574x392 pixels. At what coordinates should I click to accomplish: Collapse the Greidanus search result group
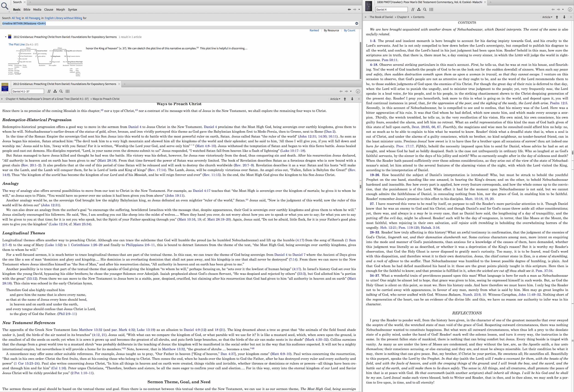point(6,37)
